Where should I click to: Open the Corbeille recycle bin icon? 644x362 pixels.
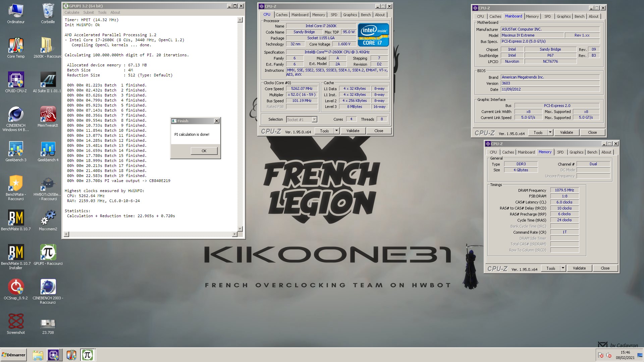(x=48, y=13)
